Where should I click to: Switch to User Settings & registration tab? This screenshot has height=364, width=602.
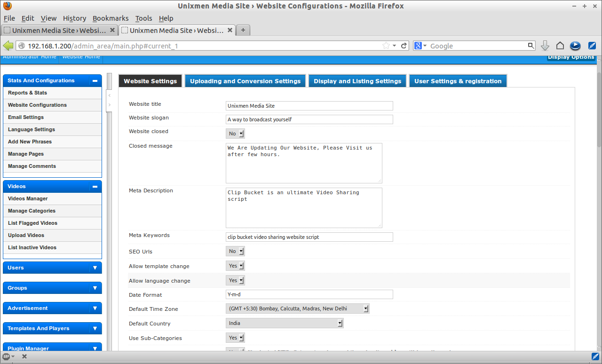458,81
